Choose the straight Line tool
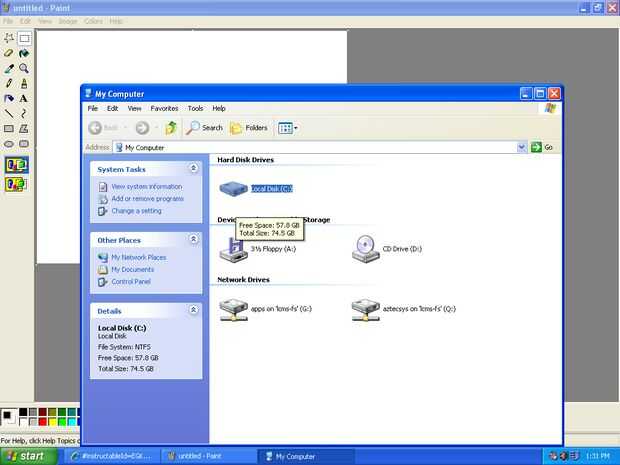The image size is (620, 465). [x=9, y=114]
